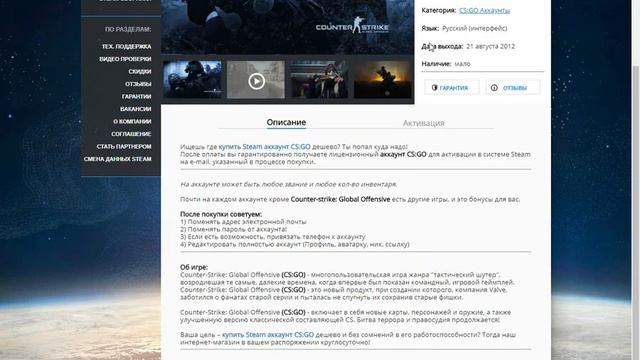Click '4) Редактировать полностью аккаунт' line
This screenshot has height=360, width=640.
[295, 244]
